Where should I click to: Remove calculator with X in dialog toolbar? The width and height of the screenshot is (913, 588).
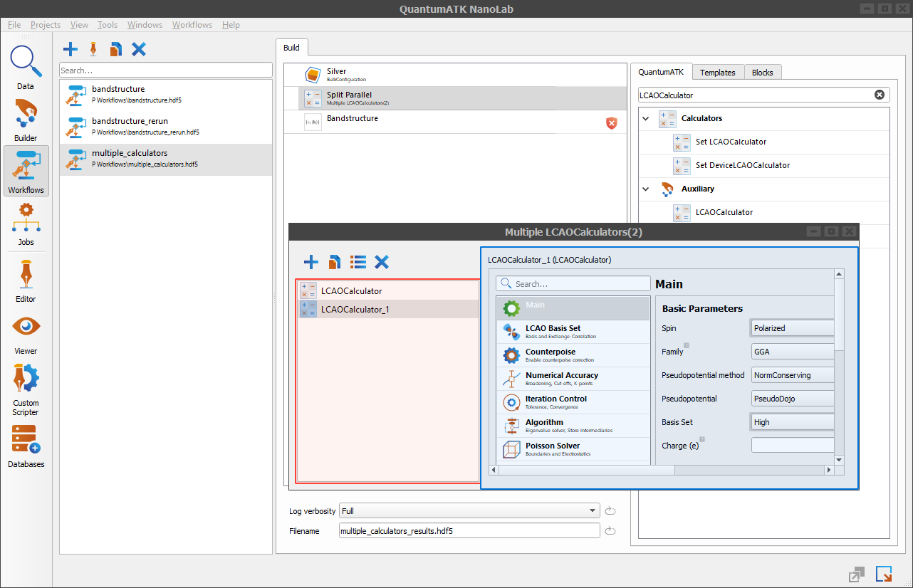(x=382, y=262)
